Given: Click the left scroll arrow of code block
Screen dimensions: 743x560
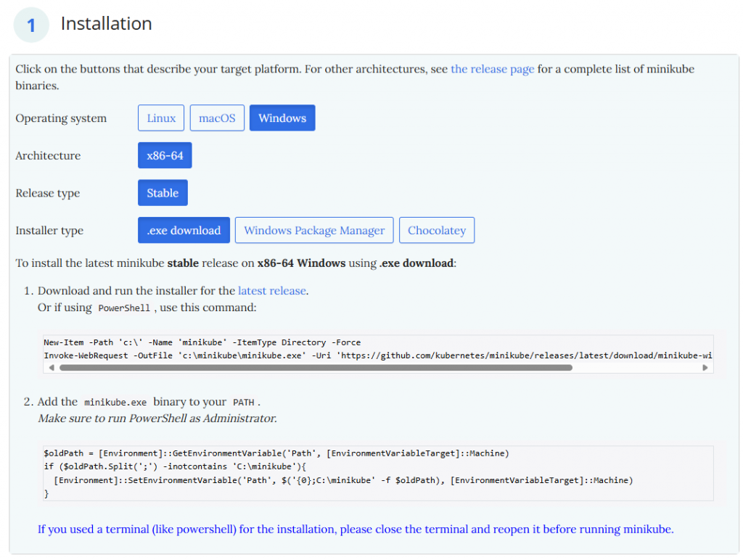Looking at the screenshot, I should point(52,368).
